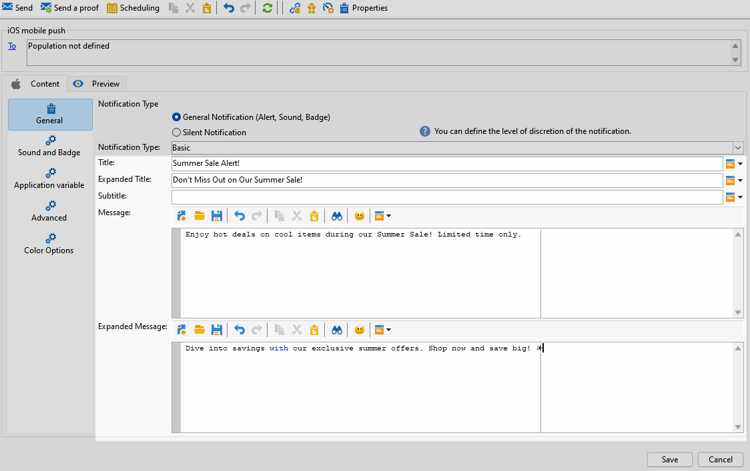Click in the Expanded Message text editor
750x471 pixels.
pyautogui.click(x=457, y=387)
